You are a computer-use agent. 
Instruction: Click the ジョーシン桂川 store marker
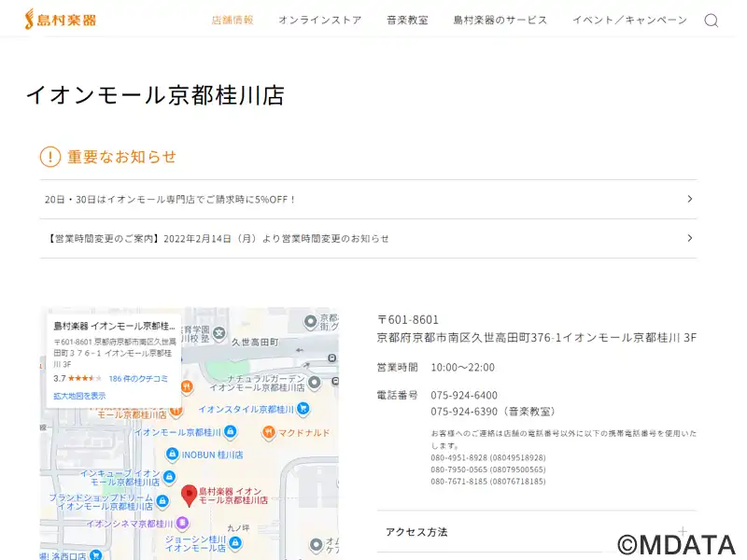pyautogui.click(x=234, y=543)
